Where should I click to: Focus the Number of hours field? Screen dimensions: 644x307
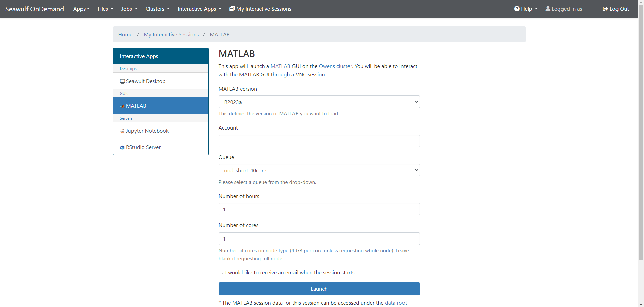pos(319,209)
